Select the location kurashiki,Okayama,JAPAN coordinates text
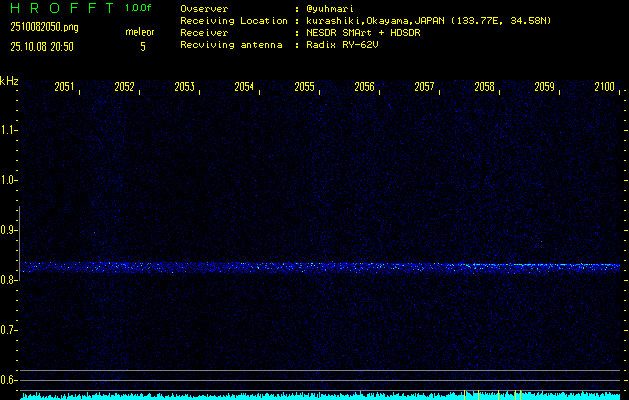Screen dimensions: 629x400 [428, 21]
